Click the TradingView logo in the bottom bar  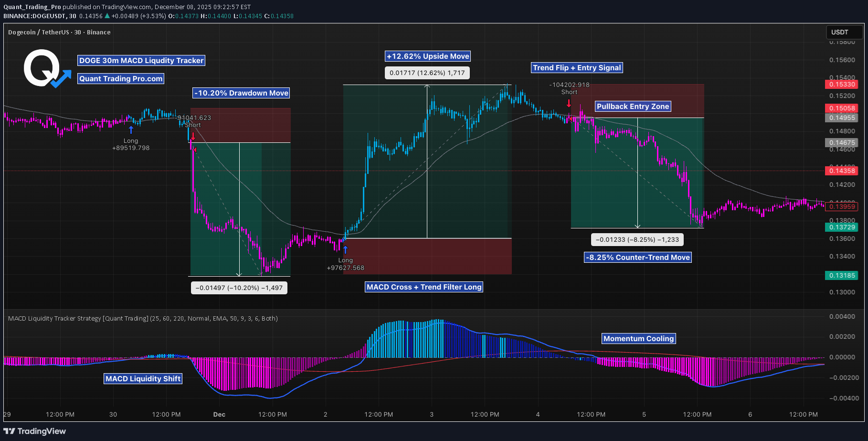pos(9,431)
